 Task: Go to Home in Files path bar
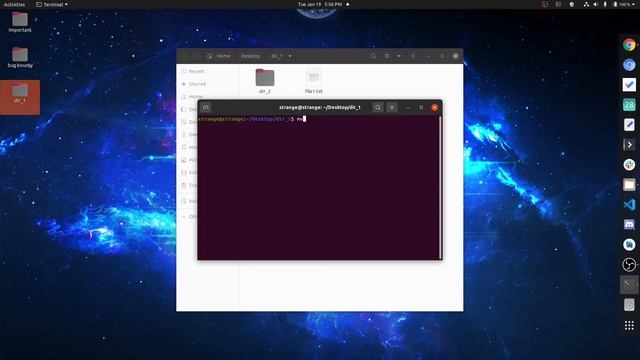(220, 56)
